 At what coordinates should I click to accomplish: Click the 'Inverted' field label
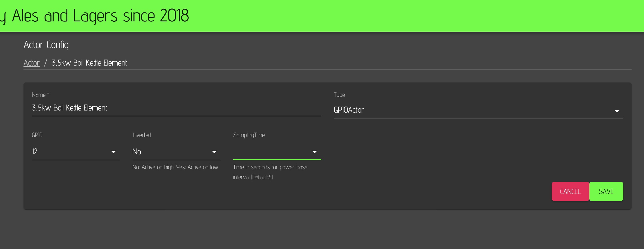pyautogui.click(x=142, y=135)
